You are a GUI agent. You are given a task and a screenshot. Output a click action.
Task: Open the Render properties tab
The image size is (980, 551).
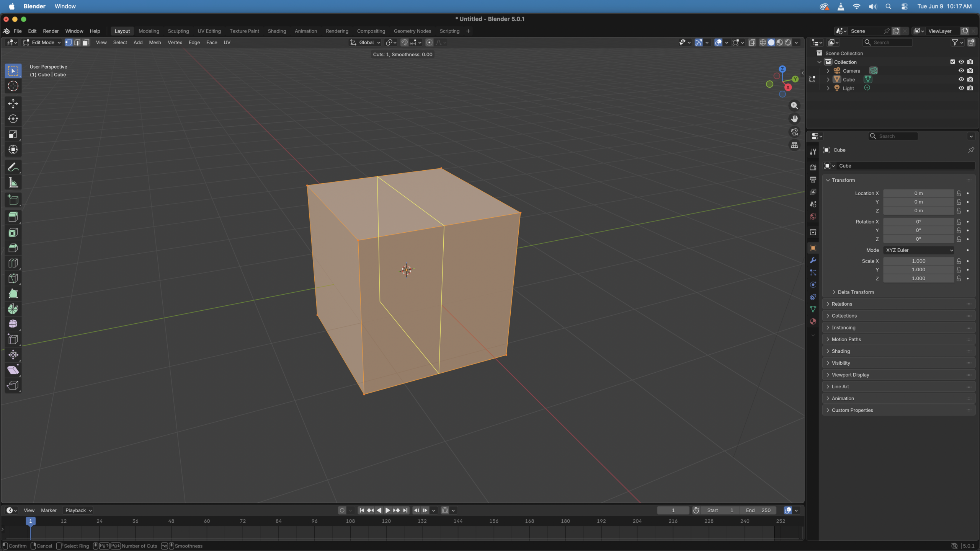coord(813,167)
